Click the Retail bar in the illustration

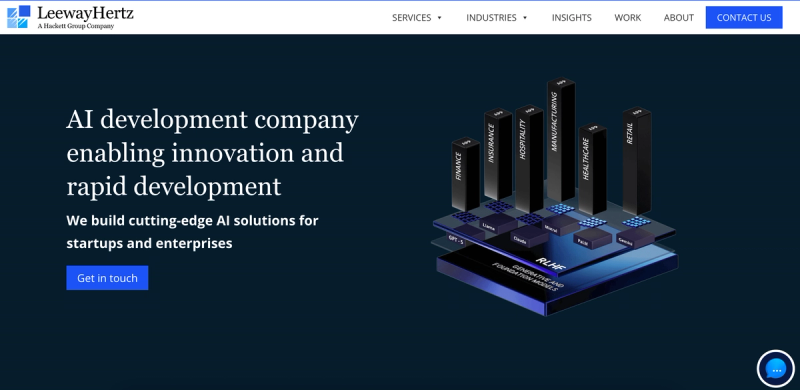pyautogui.click(x=636, y=160)
